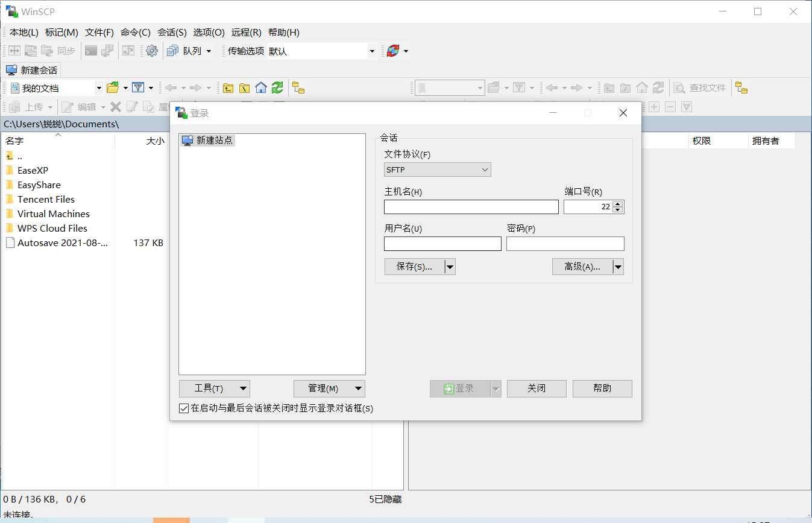Open the Transfer Settings 默认 dropdown

pyautogui.click(x=372, y=51)
